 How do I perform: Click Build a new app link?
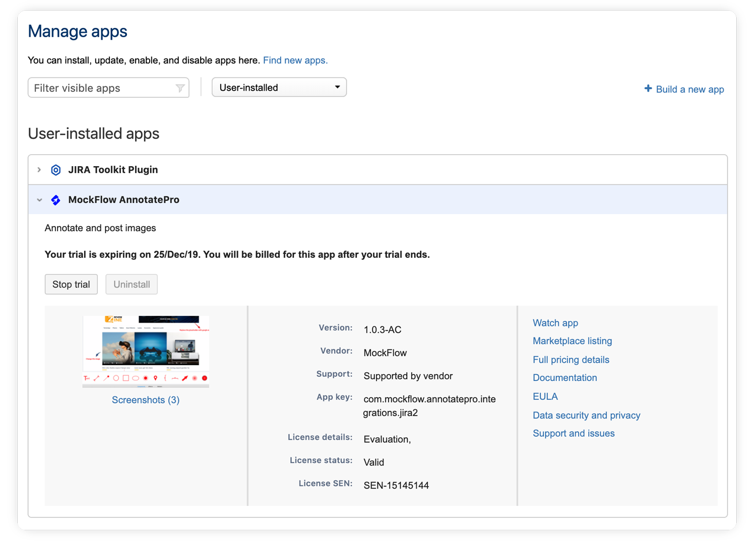690,89
